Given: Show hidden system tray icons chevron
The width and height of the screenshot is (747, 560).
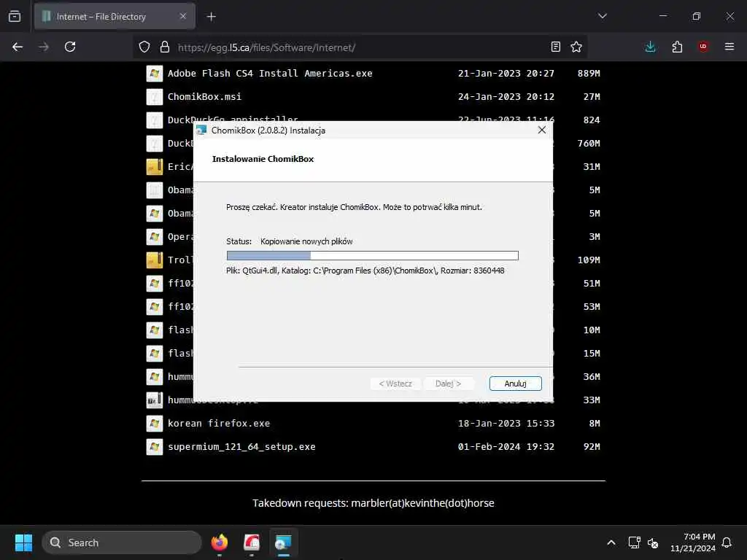Looking at the screenshot, I should click(x=611, y=542).
